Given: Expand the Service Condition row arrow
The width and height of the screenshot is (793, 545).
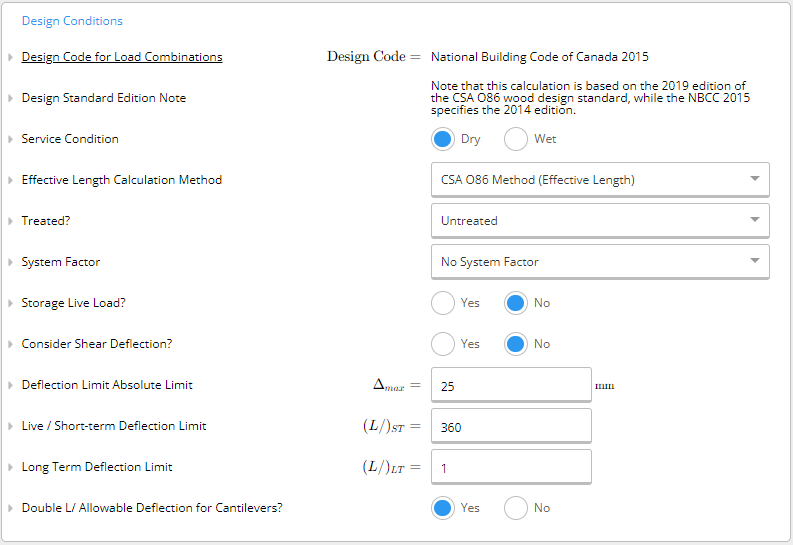Looking at the screenshot, I should tap(10, 139).
